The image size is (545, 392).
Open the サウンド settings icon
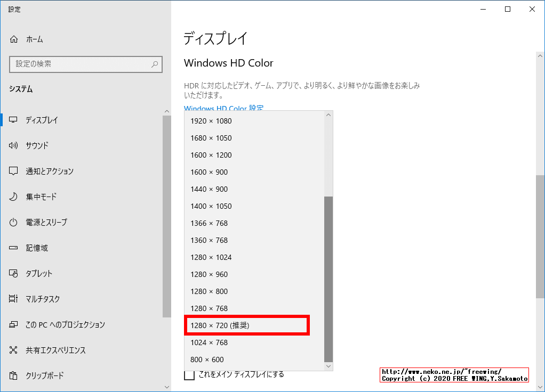(x=13, y=145)
